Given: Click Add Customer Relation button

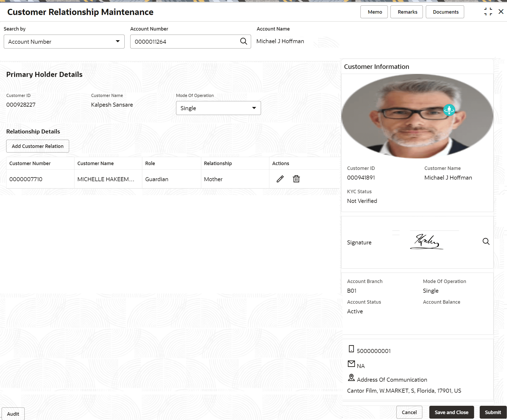Looking at the screenshot, I should [38, 146].
